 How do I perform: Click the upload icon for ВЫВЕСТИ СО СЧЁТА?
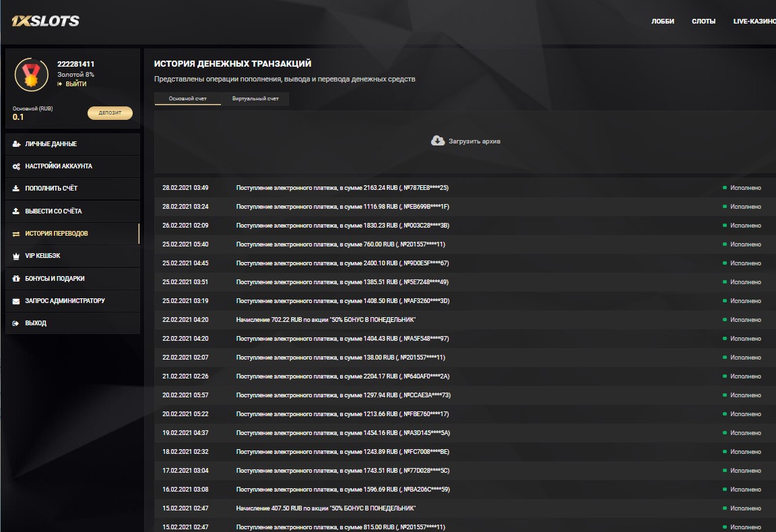(x=16, y=211)
